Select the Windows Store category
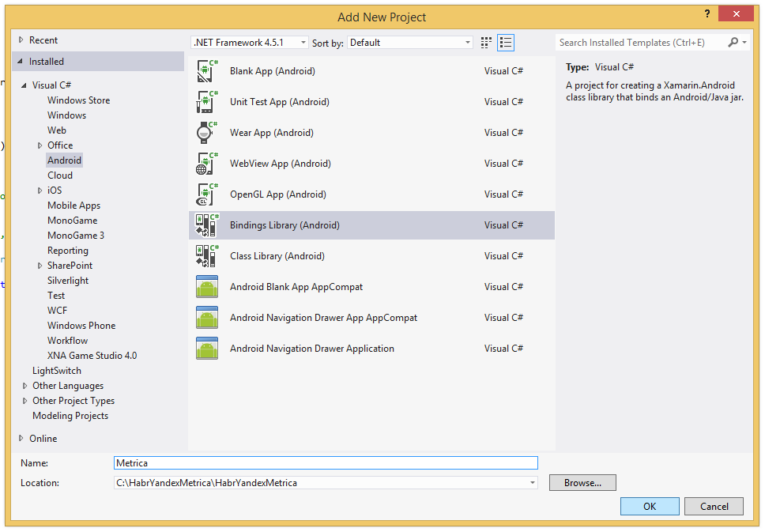 click(x=78, y=100)
